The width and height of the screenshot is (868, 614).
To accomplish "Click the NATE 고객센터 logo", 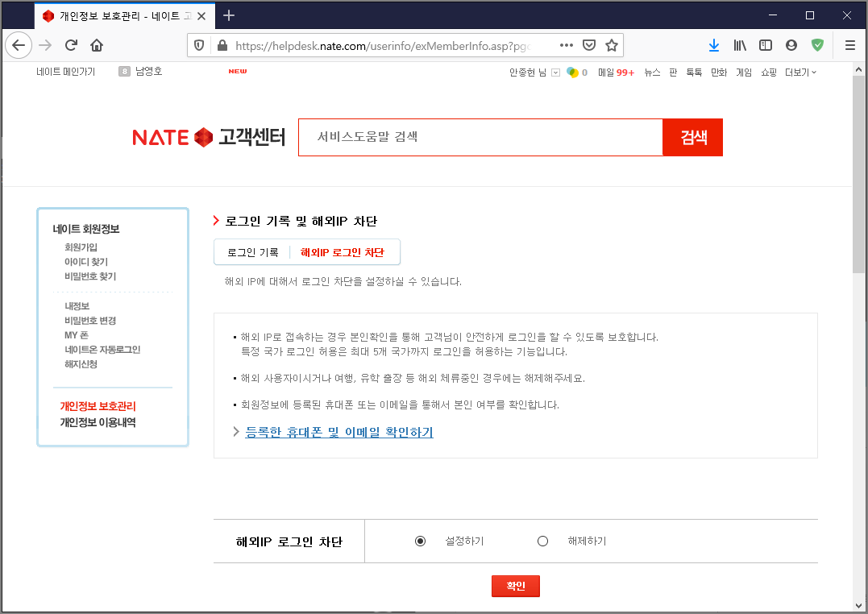I will point(209,137).
